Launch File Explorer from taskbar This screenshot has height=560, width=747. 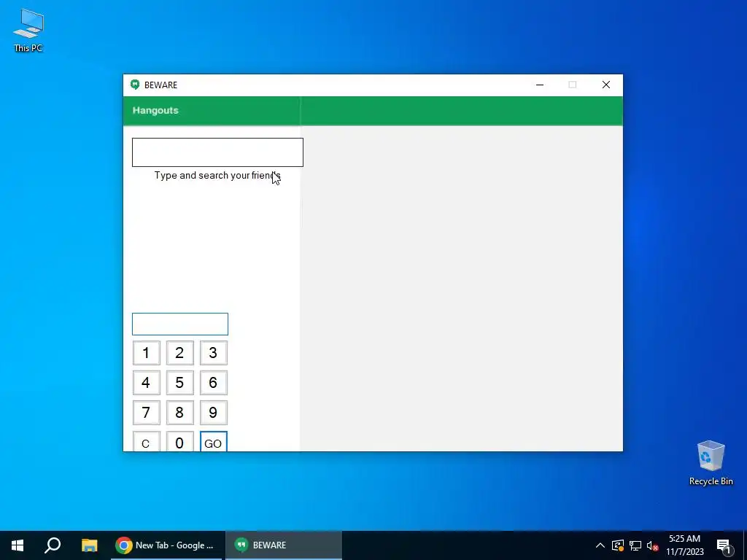click(x=89, y=545)
